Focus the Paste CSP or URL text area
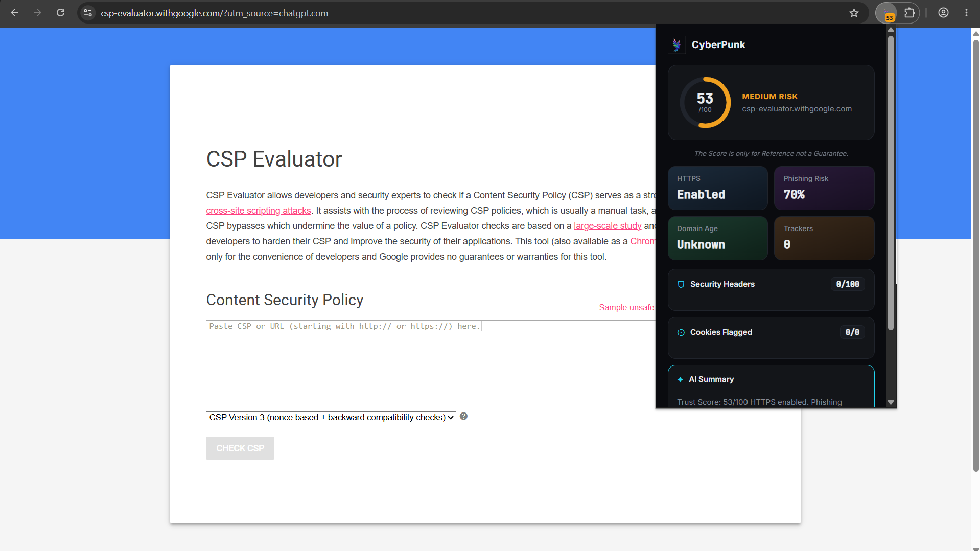Viewport: 980px width, 551px height. (x=431, y=359)
